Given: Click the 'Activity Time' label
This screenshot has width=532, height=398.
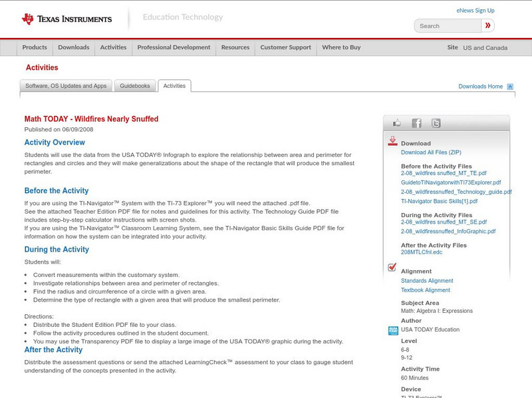Looking at the screenshot, I should pos(420,369).
